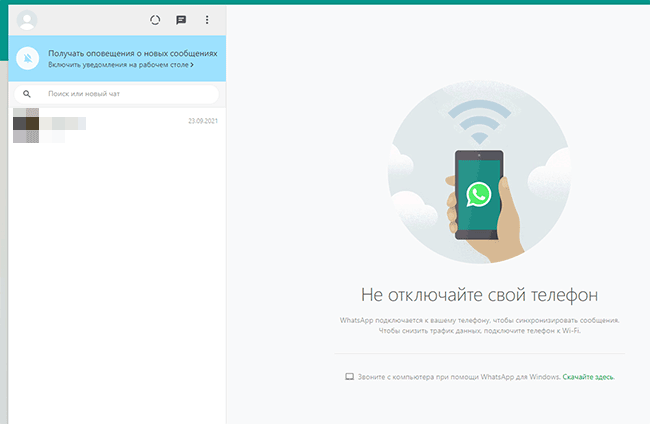The height and width of the screenshot is (424, 650).
Task: Start a new chat with message icon
Action: pos(181,20)
